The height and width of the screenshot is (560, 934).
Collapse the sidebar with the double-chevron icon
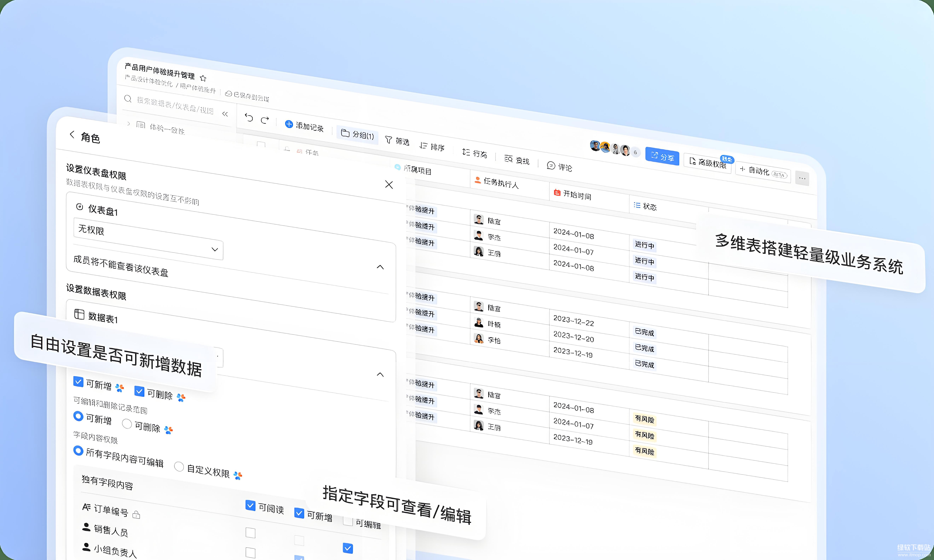[x=225, y=114]
